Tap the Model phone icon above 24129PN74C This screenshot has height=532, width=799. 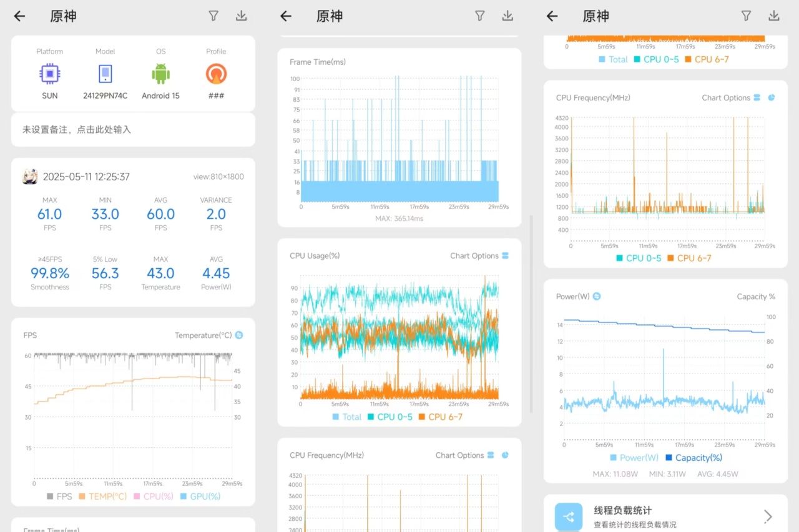point(105,74)
